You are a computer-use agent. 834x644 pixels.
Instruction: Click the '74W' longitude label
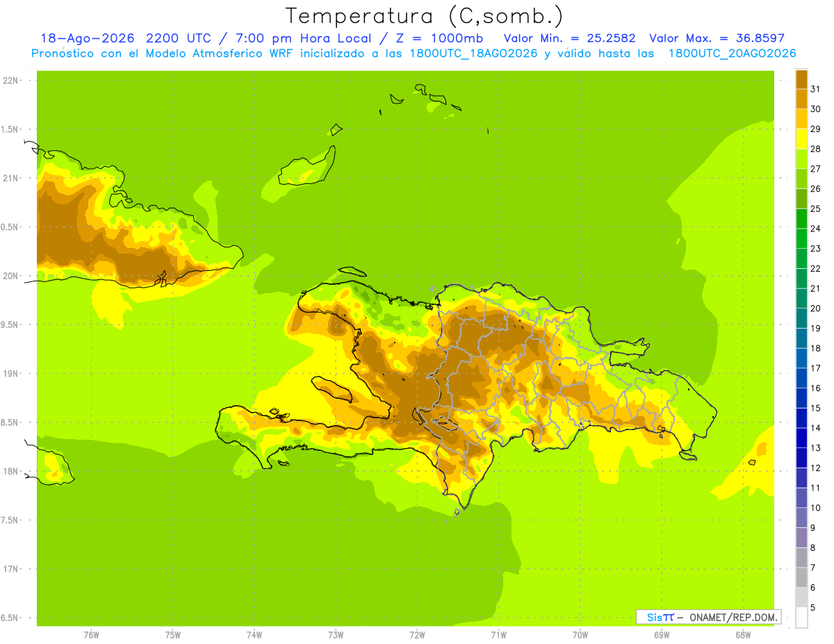pyautogui.click(x=254, y=635)
